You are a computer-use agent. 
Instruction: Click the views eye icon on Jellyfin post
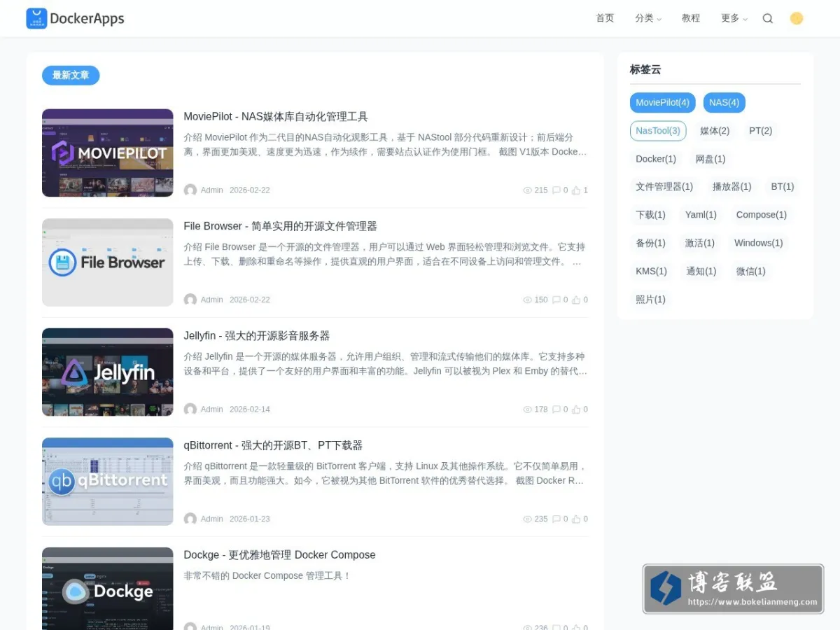[528, 409]
